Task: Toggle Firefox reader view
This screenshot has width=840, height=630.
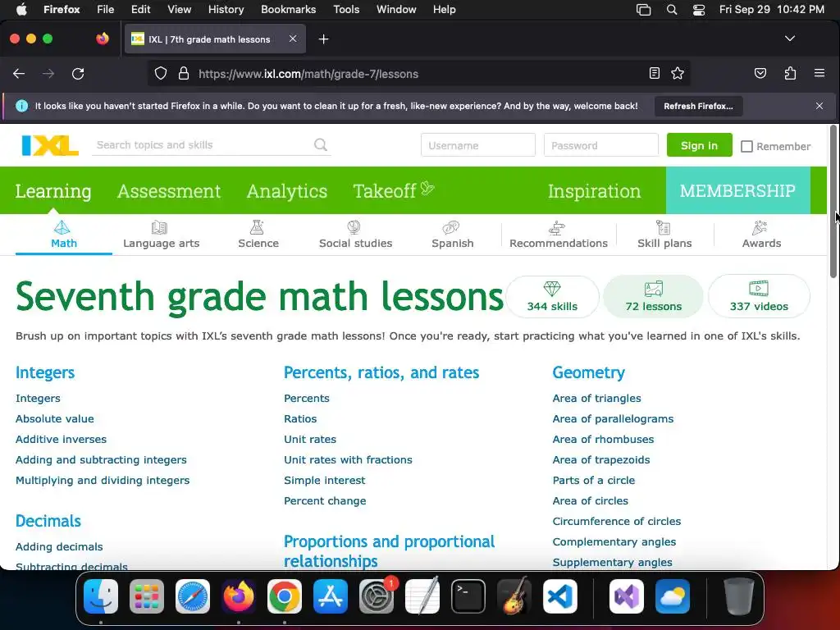Action: 654,73
